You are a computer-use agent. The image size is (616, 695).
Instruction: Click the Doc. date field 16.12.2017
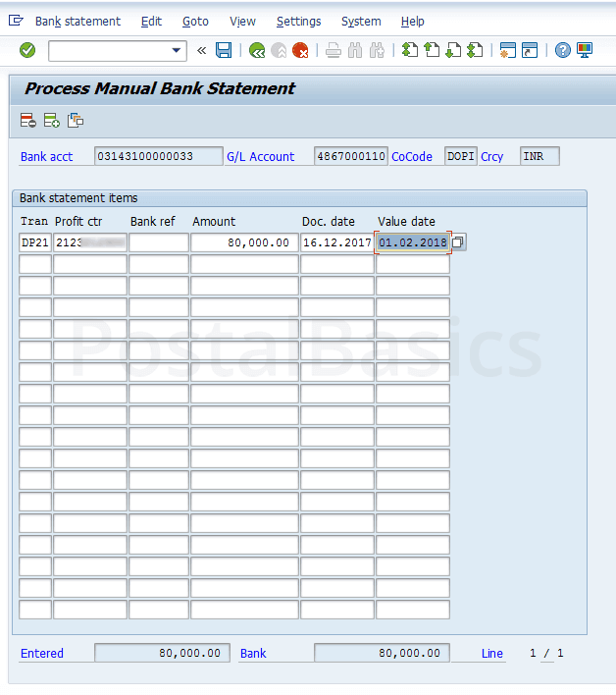pos(336,242)
